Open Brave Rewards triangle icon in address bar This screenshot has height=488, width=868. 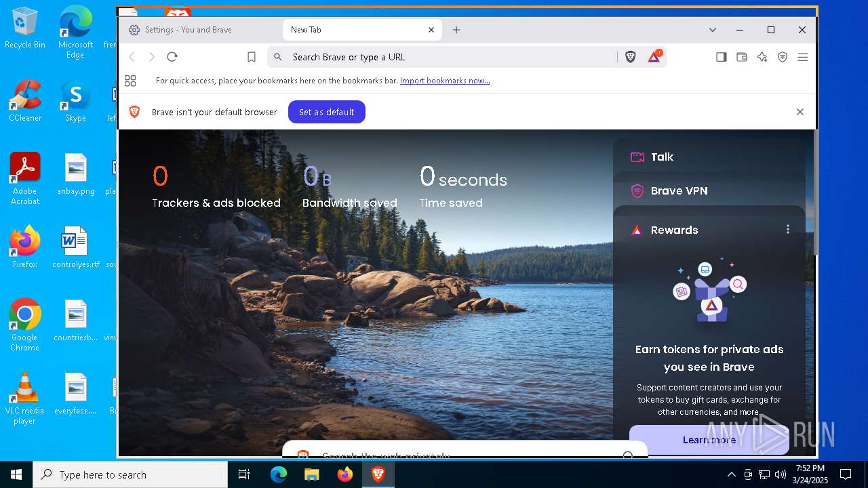[654, 57]
